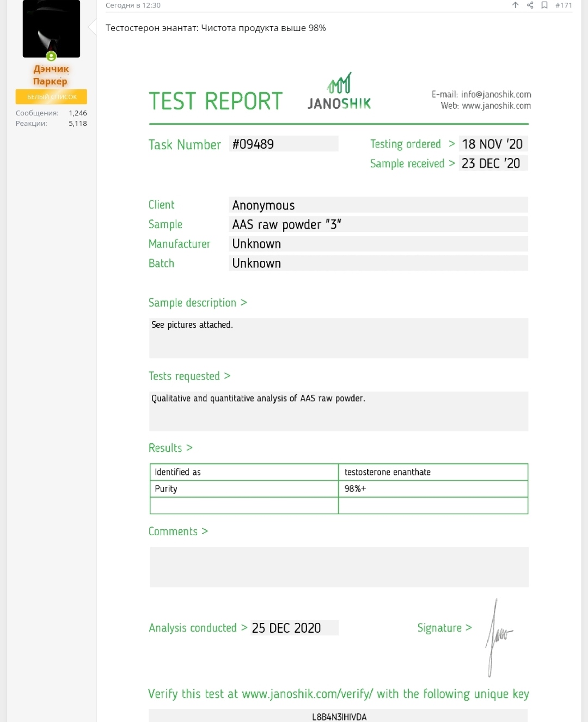Image resolution: width=588 pixels, height=722 pixels.
Task: Click the janoshik.com/verify URL text
Action: [308, 694]
